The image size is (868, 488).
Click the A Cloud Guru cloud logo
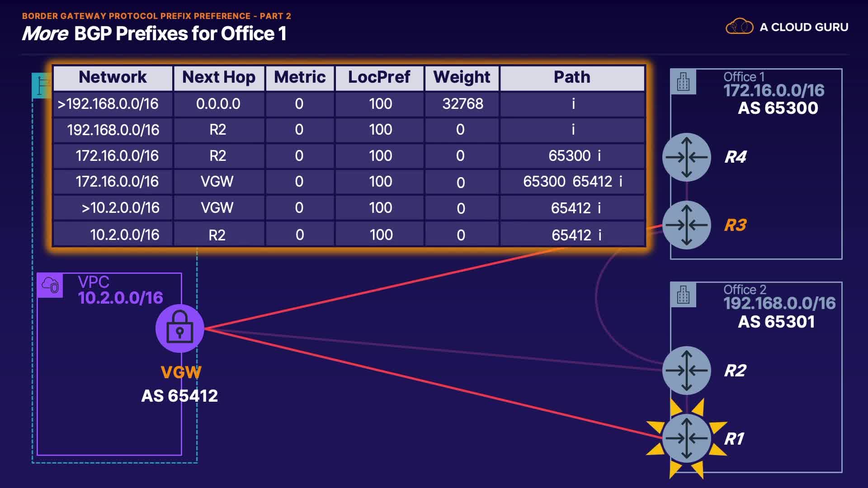739,27
